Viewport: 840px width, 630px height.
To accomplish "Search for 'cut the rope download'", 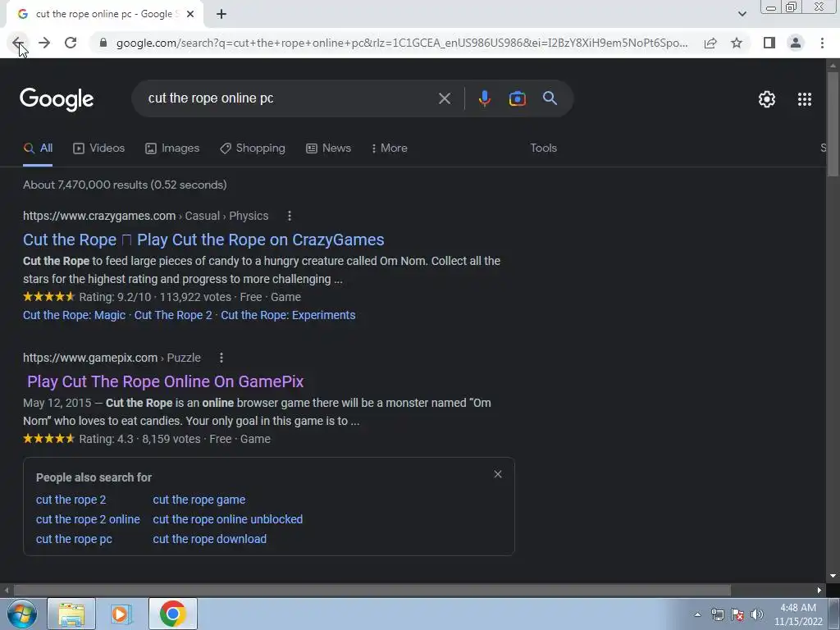I will (x=209, y=540).
